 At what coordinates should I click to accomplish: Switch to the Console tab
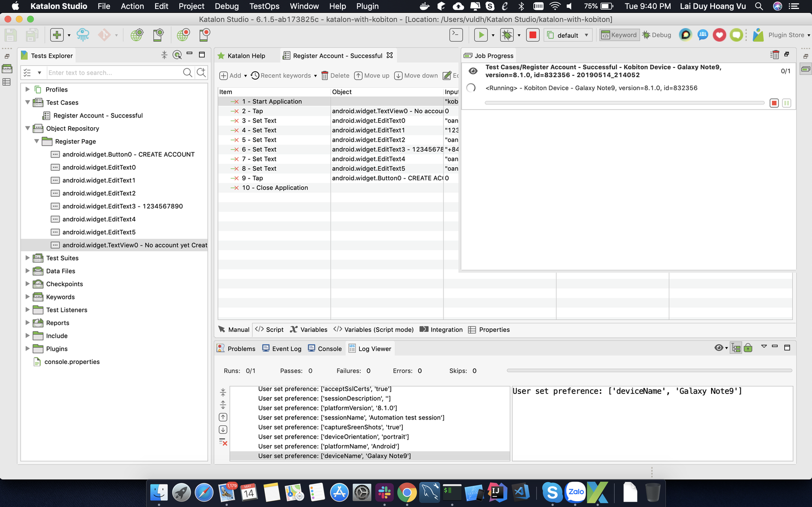(325, 348)
